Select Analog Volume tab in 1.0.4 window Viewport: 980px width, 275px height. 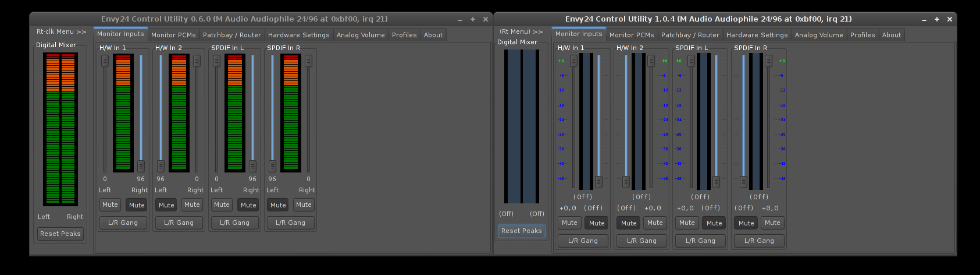tap(819, 35)
